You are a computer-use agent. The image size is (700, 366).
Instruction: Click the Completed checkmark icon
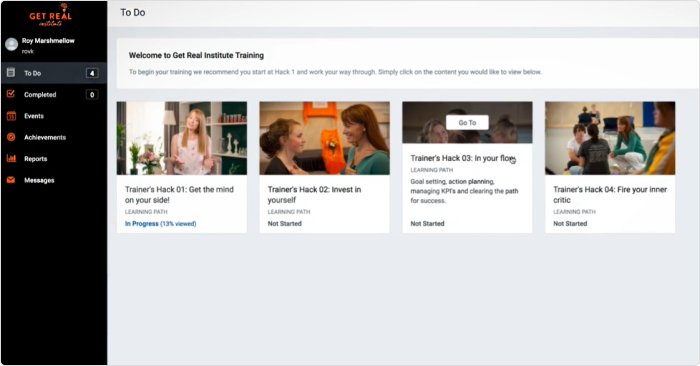[x=11, y=94]
